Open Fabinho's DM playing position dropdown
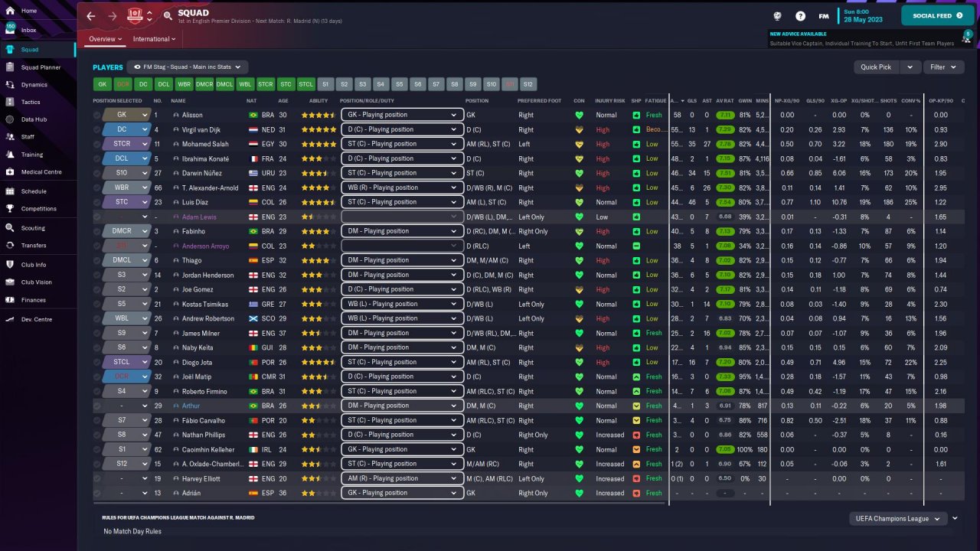This screenshot has height=551, width=980. tap(402, 231)
